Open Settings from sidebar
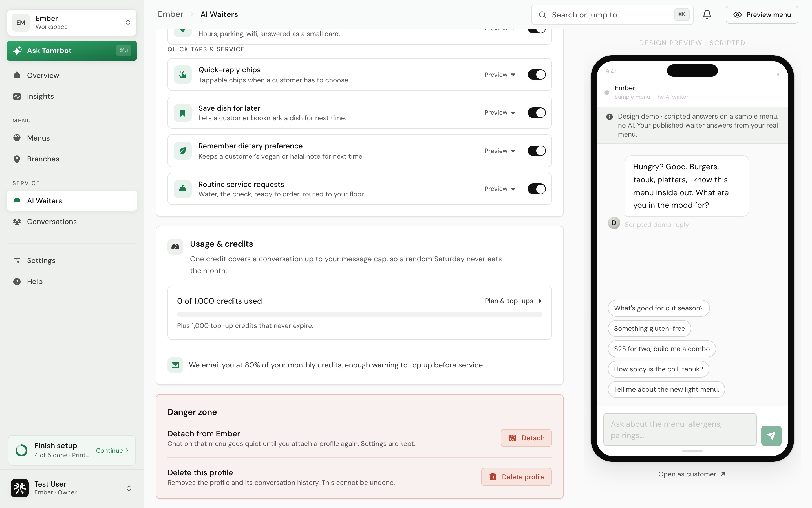This screenshot has height=508, width=812. 72,260
